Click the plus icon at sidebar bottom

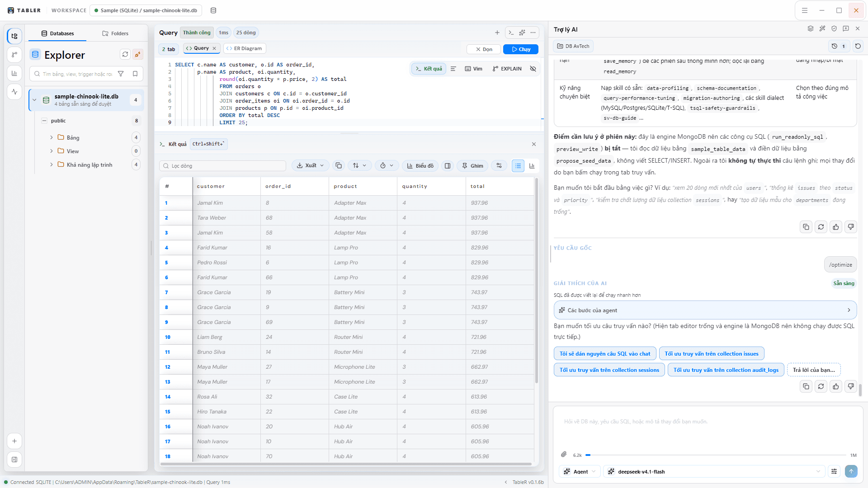14,441
